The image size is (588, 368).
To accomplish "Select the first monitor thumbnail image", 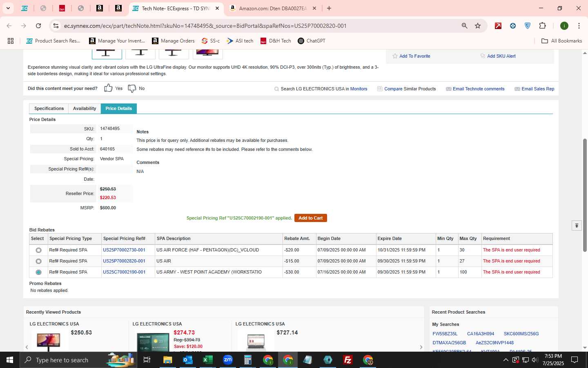I will (107, 54).
